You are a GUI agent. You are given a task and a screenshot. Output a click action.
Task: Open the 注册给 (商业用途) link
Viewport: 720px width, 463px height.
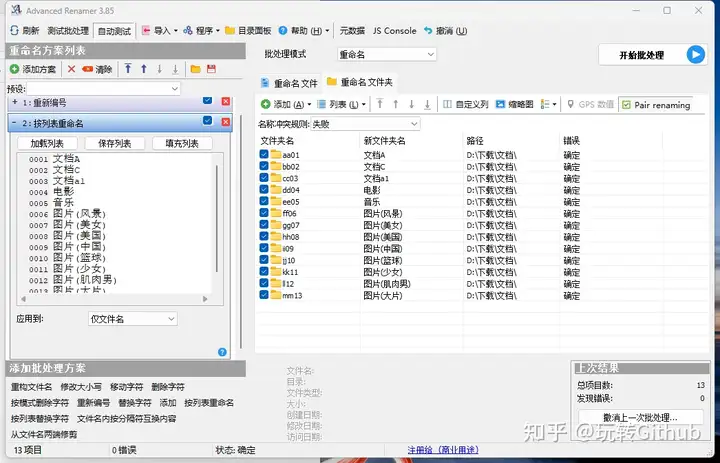443,450
